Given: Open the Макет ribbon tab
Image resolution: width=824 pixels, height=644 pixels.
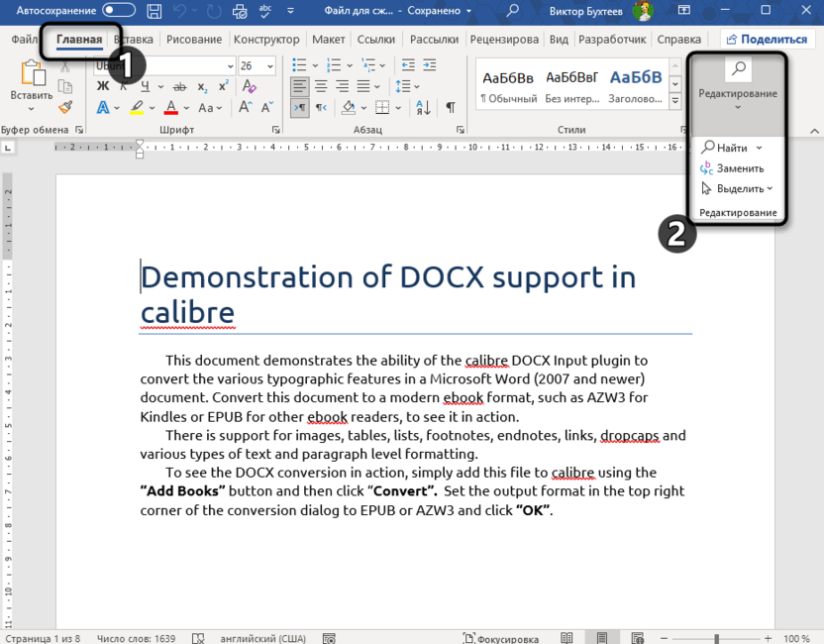Looking at the screenshot, I should pos(328,40).
